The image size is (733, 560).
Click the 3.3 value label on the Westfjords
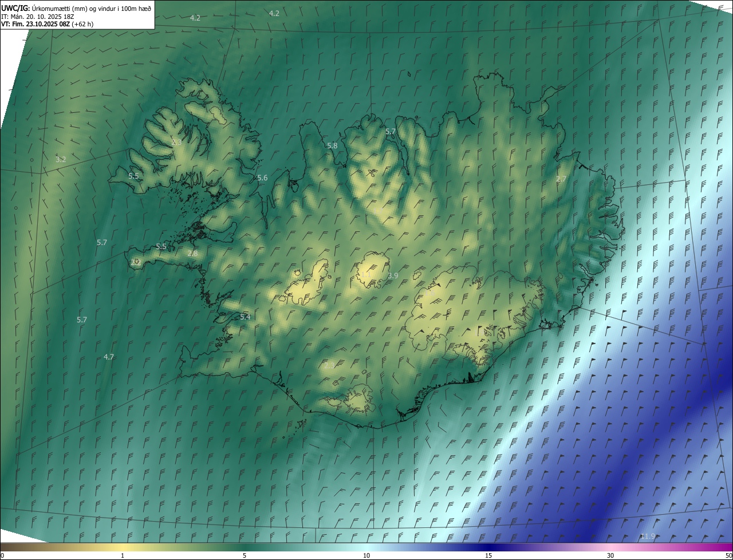pos(176,142)
